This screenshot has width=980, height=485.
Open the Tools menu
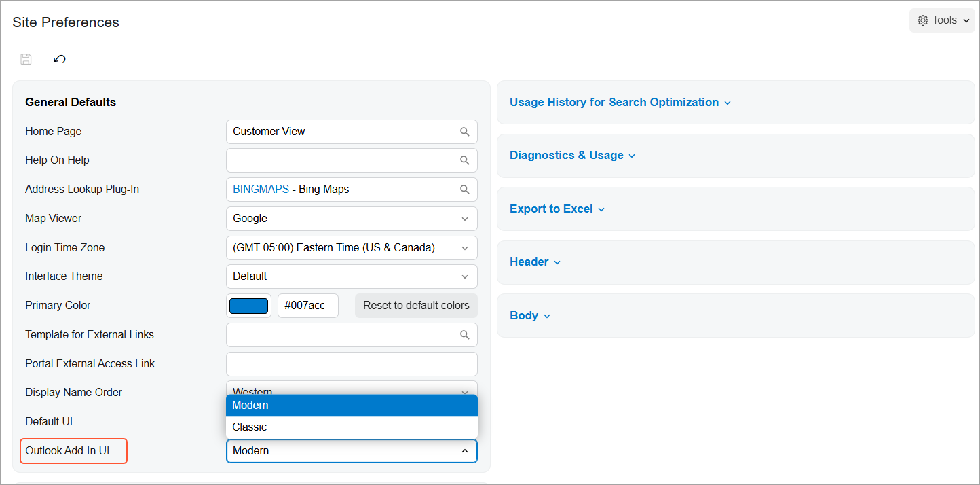click(942, 20)
